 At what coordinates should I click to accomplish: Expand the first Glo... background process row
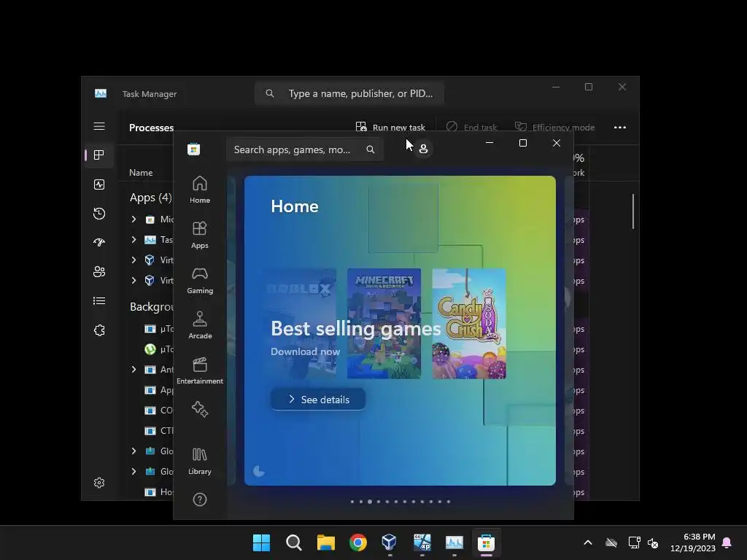[x=134, y=451]
